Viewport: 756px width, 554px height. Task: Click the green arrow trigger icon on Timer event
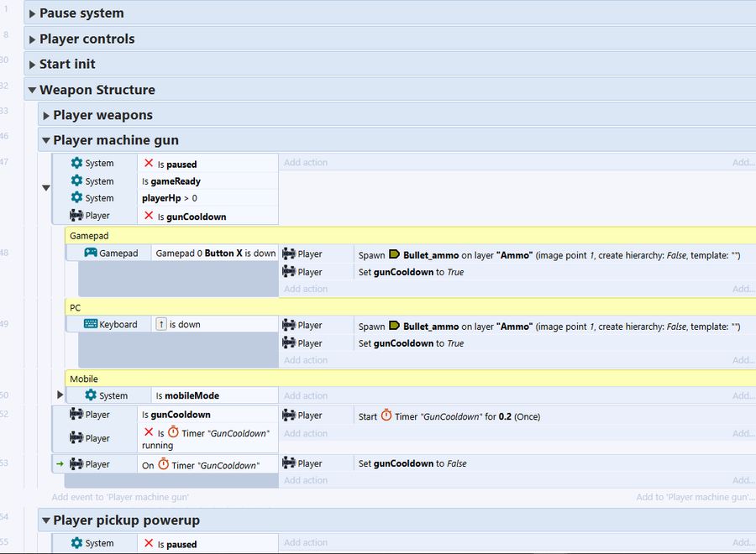click(60, 464)
